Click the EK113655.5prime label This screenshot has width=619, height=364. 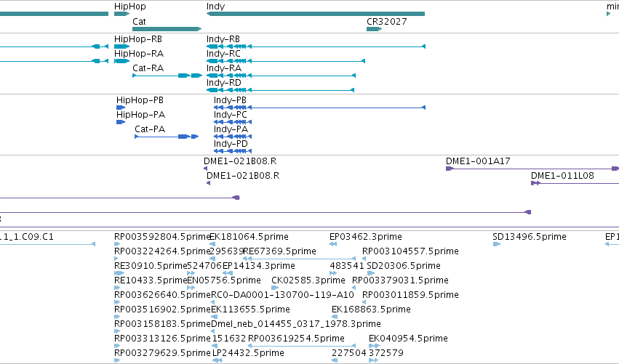tap(250, 310)
